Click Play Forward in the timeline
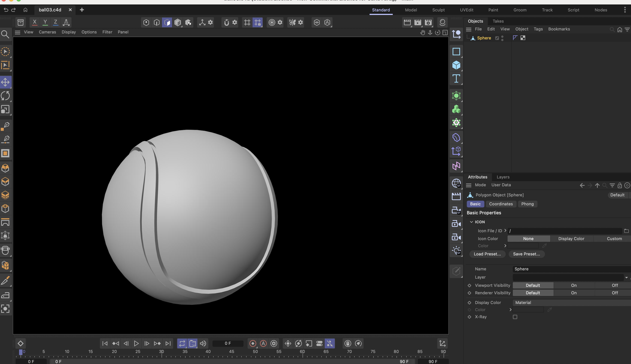The width and height of the screenshot is (631, 364). pos(136,343)
